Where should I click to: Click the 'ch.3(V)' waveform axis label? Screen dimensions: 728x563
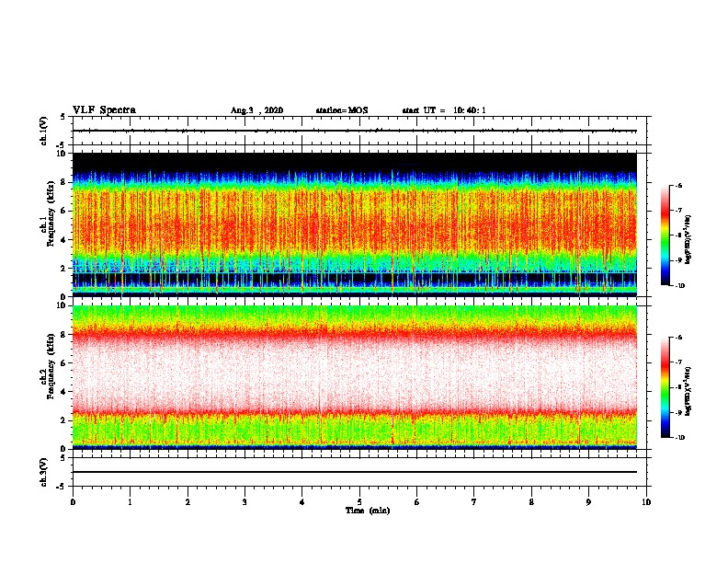(43, 472)
